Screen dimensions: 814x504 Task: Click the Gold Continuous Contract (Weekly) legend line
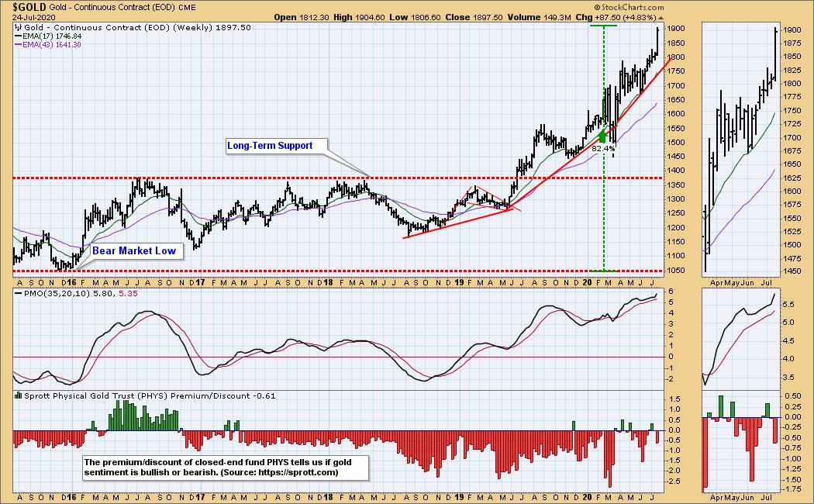(137, 27)
